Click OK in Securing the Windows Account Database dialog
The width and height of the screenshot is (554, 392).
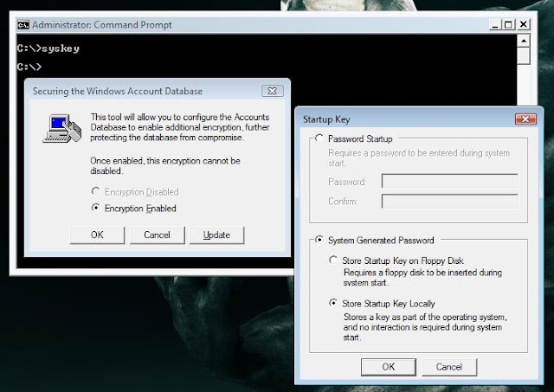click(x=97, y=235)
